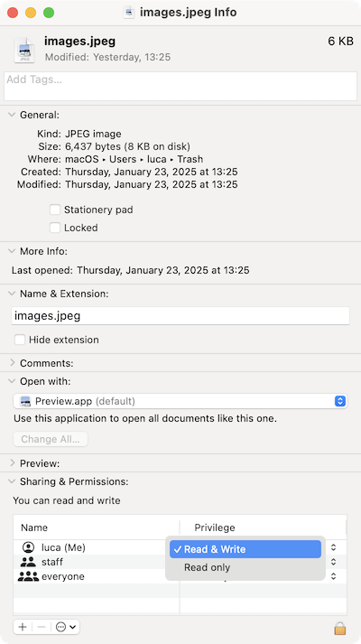Image resolution: width=361 pixels, height=644 pixels.
Task: Click the Name column header
Action: click(97, 527)
